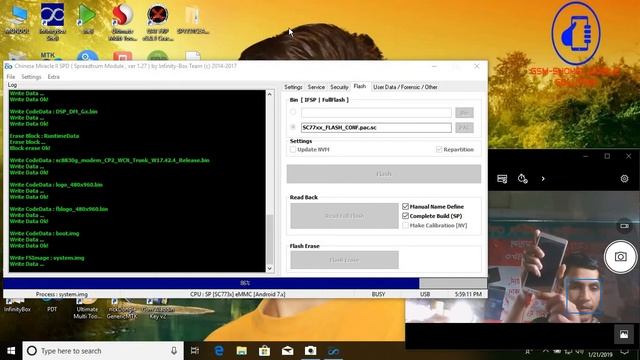Screen dimensions: 640x360
Task: Toggle HDR mode icon in Camera app
Action: point(502,178)
